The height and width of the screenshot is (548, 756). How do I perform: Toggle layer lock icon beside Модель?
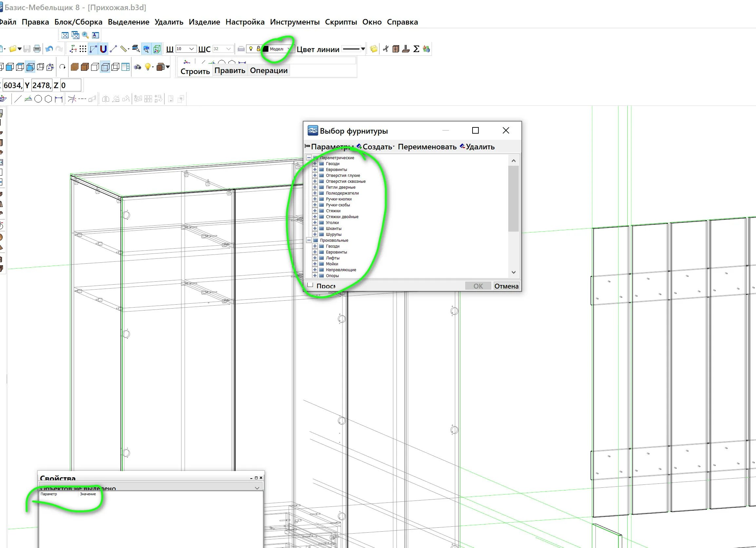[258, 49]
